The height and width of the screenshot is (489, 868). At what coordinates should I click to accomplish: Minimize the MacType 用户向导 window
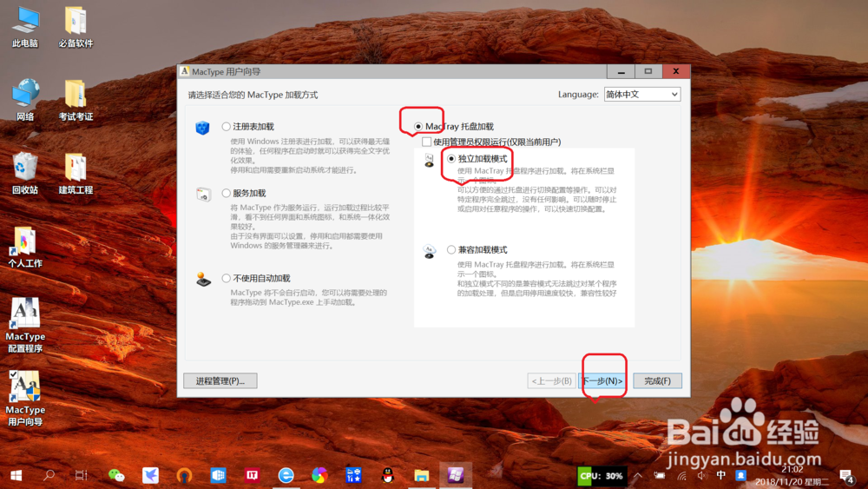point(621,71)
